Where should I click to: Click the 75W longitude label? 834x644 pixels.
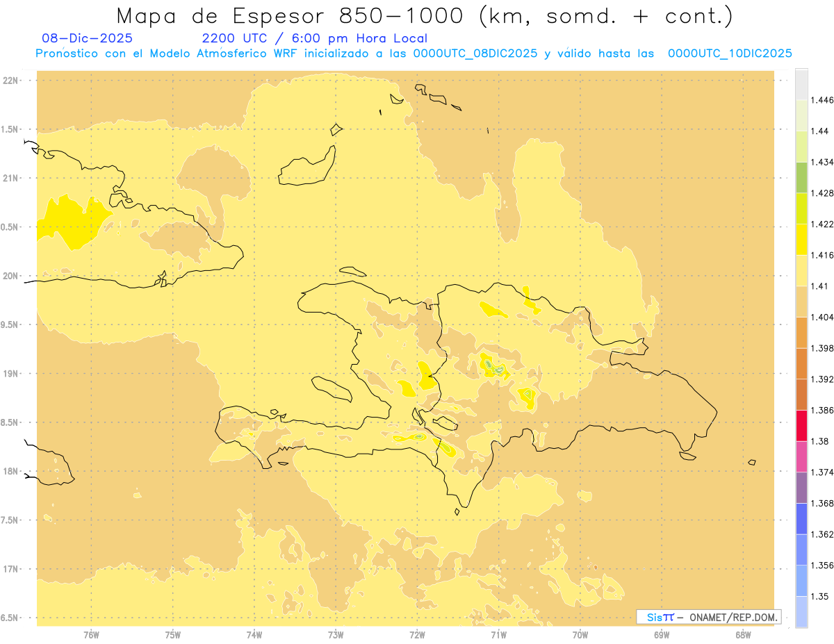point(173,635)
